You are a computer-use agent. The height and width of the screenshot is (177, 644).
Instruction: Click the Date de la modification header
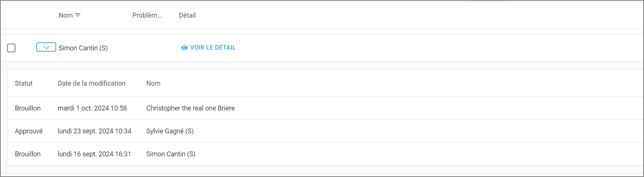pyautogui.click(x=92, y=83)
